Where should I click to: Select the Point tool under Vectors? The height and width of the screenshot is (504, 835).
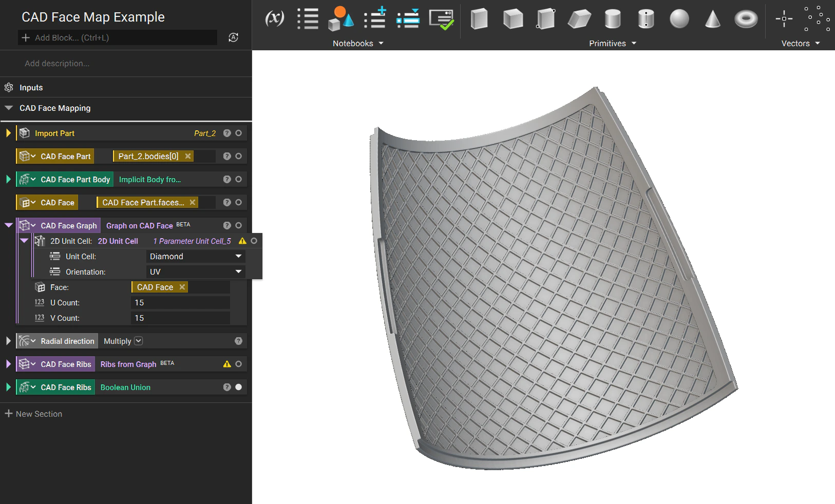pyautogui.click(x=784, y=18)
